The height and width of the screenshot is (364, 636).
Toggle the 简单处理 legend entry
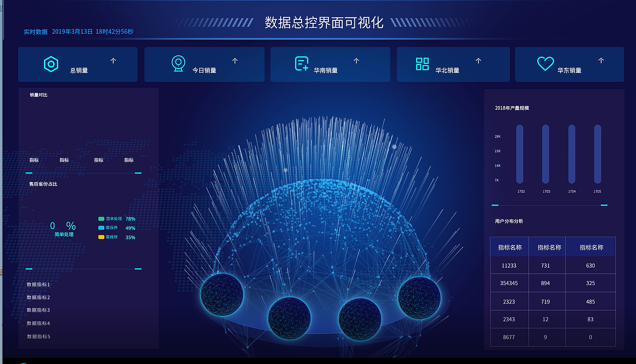click(112, 218)
